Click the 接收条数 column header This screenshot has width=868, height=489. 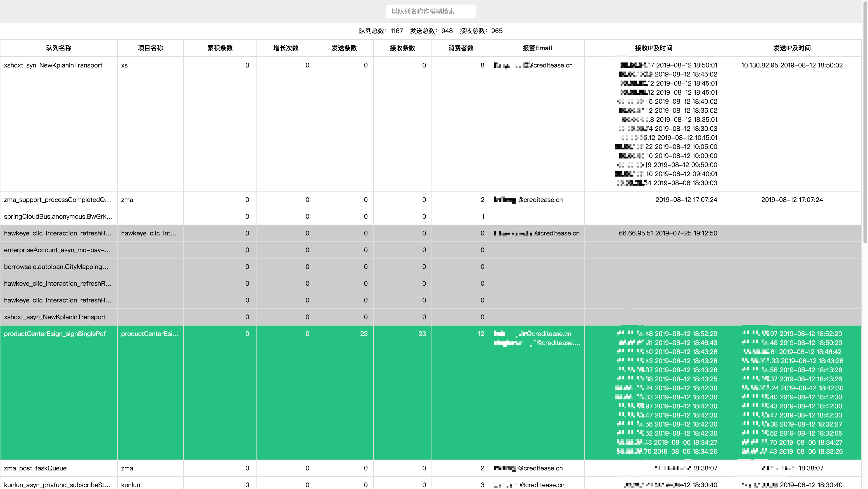(402, 48)
